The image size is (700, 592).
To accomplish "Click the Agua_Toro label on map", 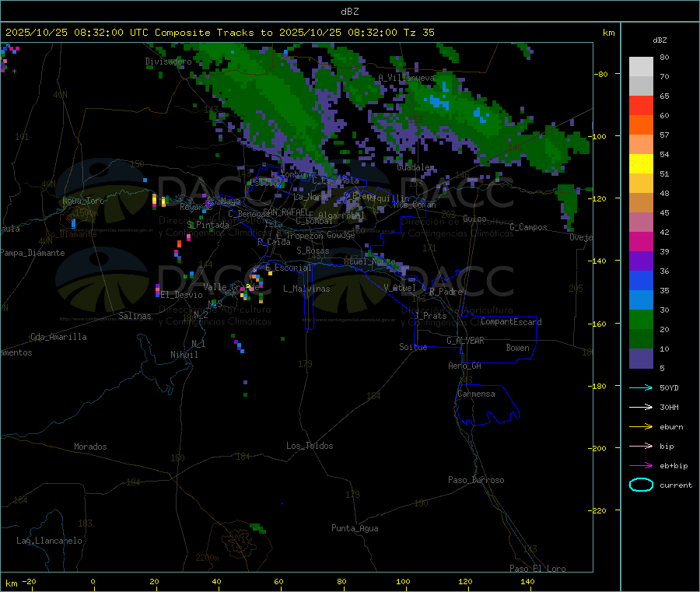I will (x=83, y=201).
